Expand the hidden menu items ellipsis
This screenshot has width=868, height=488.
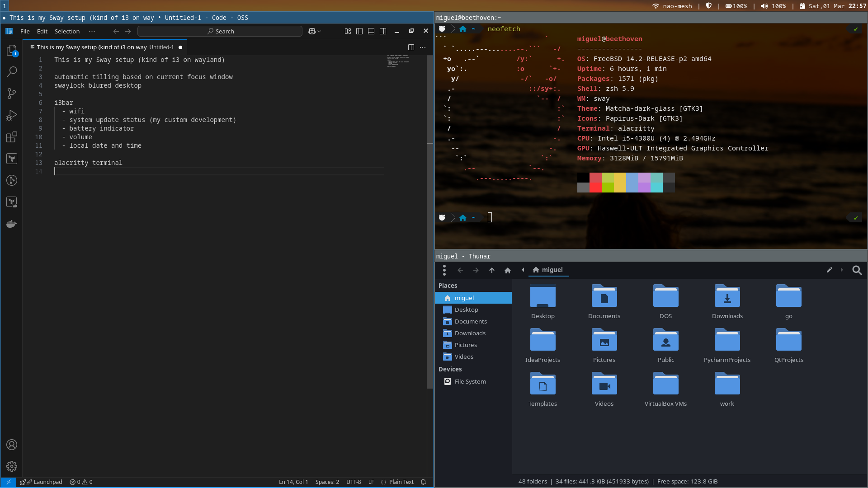92,31
